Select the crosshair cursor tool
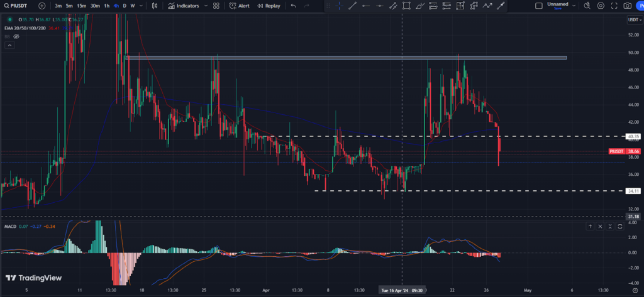This screenshot has height=297, width=644. pyautogui.click(x=339, y=6)
